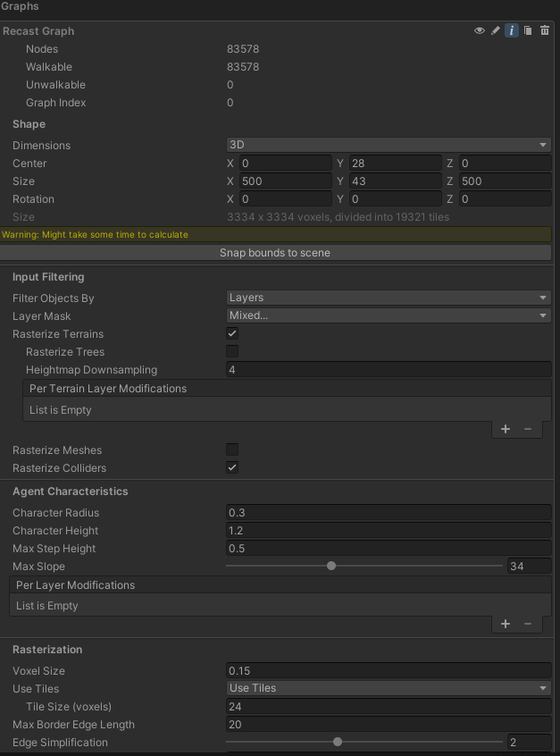Click the Edge Simplification label
The height and width of the screenshot is (756, 560).
pyautogui.click(x=60, y=743)
